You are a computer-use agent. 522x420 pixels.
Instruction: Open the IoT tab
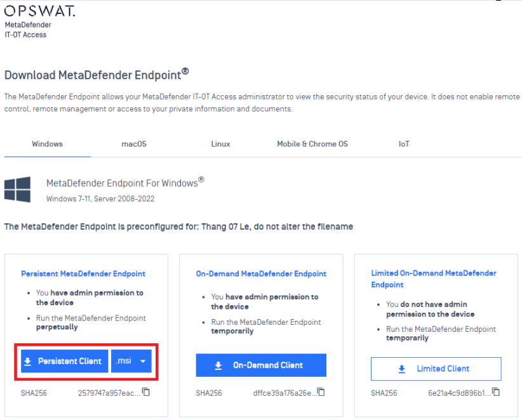pos(404,144)
